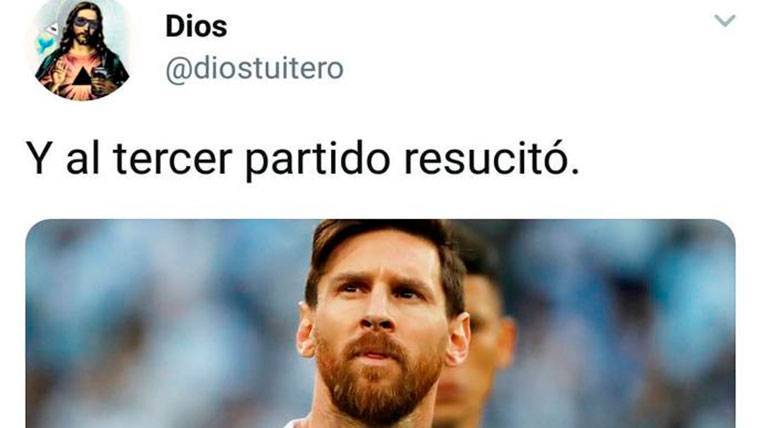The image size is (760, 428).
Task: Open the Dios profile avatar picture
Action: pos(81,49)
